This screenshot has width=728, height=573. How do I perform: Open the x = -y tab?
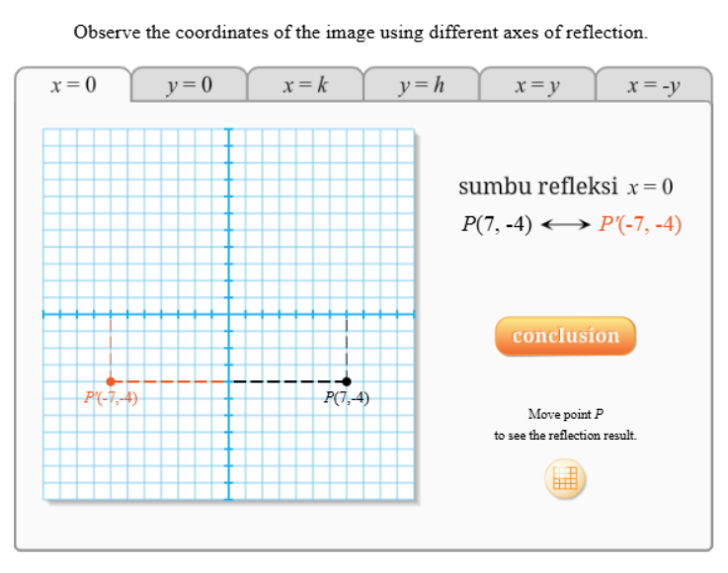click(x=654, y=86)
